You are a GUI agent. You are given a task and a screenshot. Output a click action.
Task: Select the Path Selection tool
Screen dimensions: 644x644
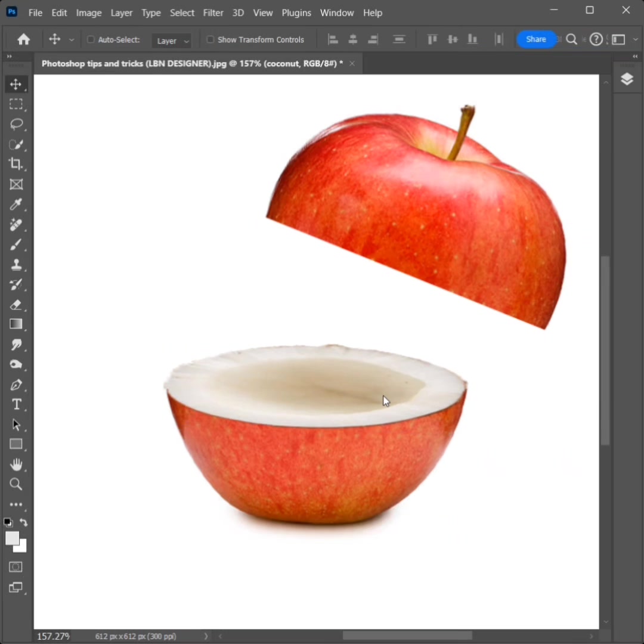(x=16, y=425)
